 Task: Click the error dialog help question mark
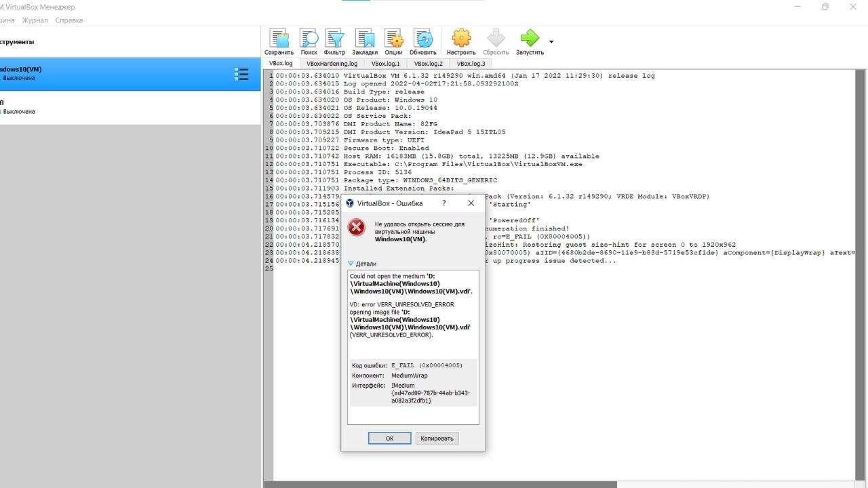(444, 203)
